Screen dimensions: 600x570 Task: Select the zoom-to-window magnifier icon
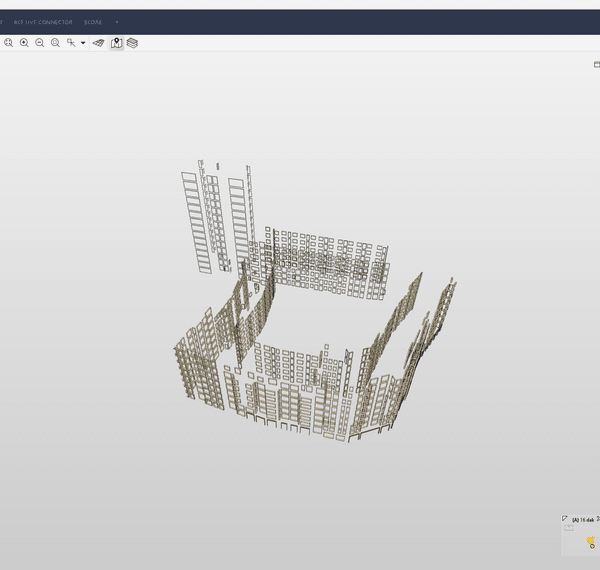(55, 43)
